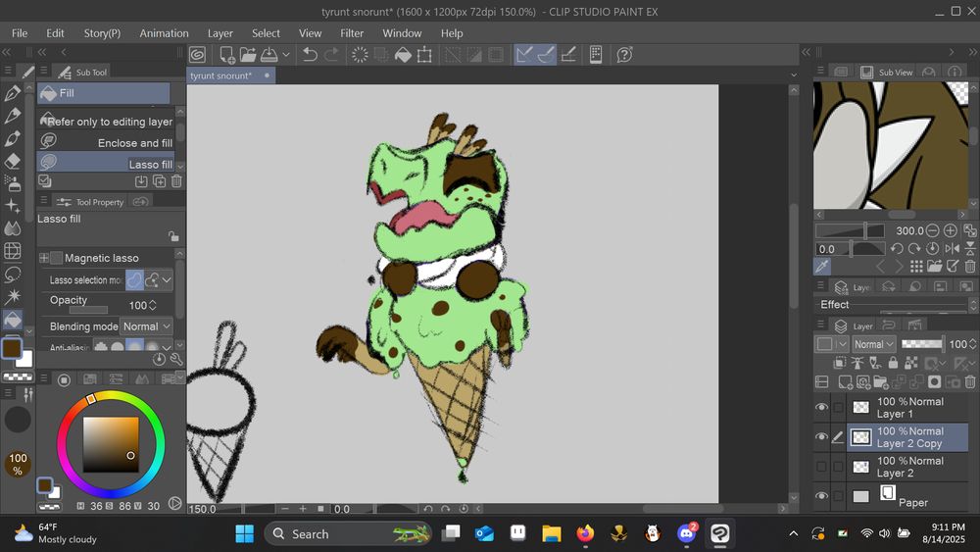Select the Layer 1 row in the Layer palette

click(x=906, y=408)
